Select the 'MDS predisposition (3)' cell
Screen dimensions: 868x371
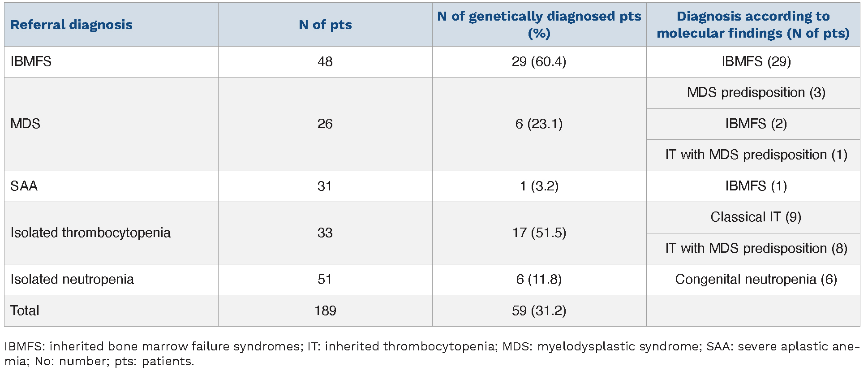[x=756, y=93]
